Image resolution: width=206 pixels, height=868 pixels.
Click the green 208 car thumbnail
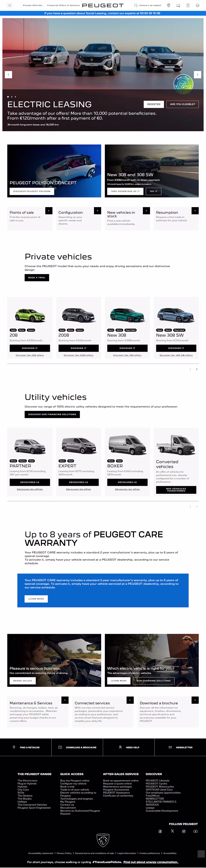(30, 315)
